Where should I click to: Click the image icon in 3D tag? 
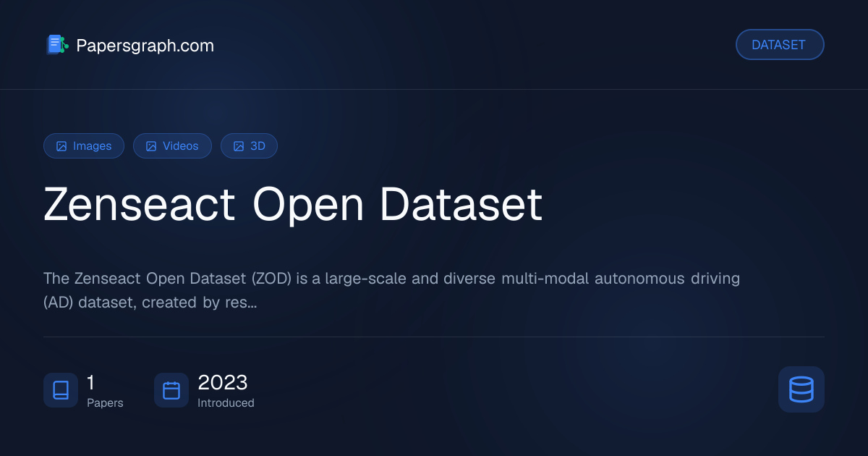pos(239,146)
